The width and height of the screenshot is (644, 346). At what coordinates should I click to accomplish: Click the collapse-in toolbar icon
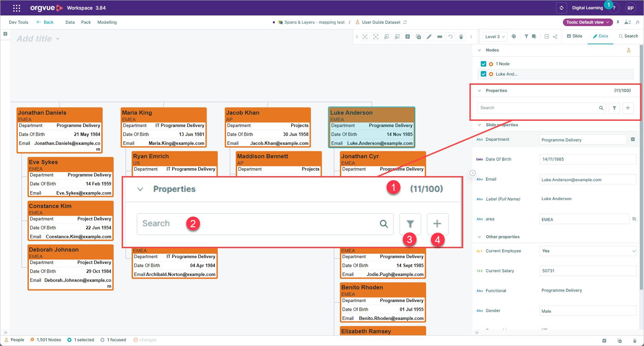397,37
